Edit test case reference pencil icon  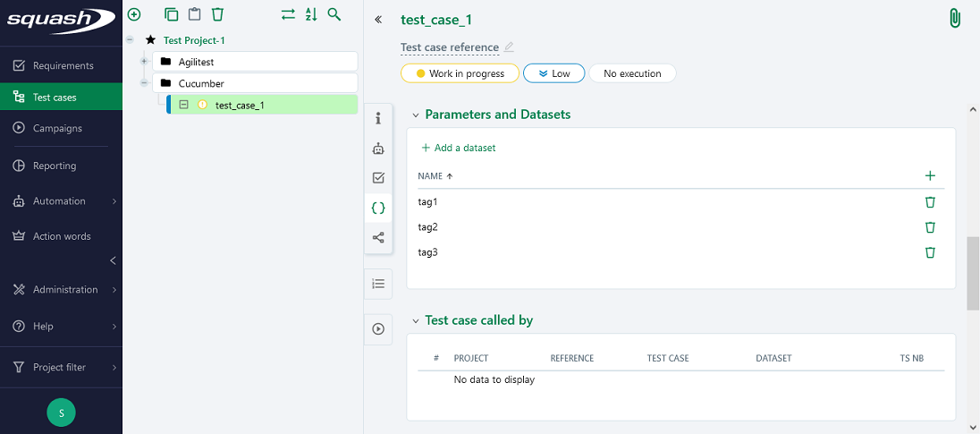(x=509, y=47)
